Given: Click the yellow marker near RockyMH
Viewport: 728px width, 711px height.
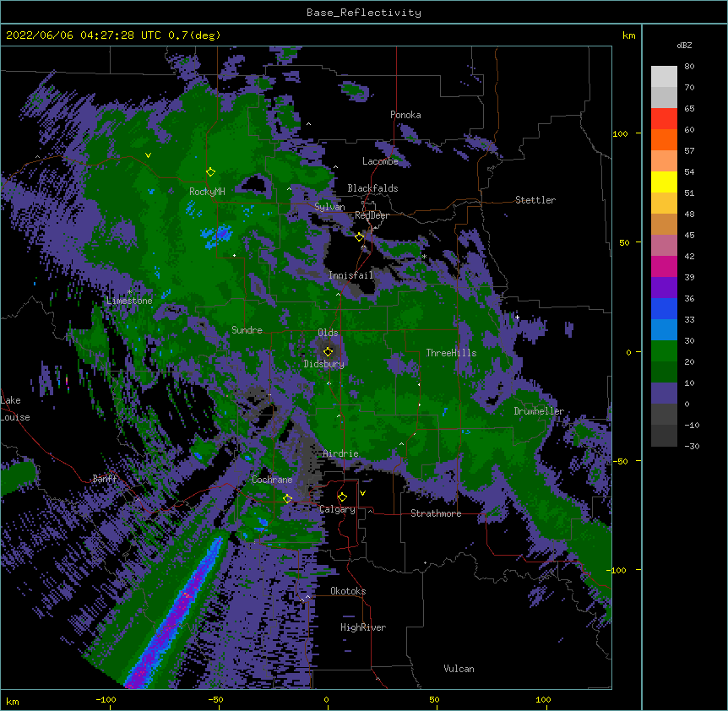Looking at the screenshot, I should click(210, 172).
